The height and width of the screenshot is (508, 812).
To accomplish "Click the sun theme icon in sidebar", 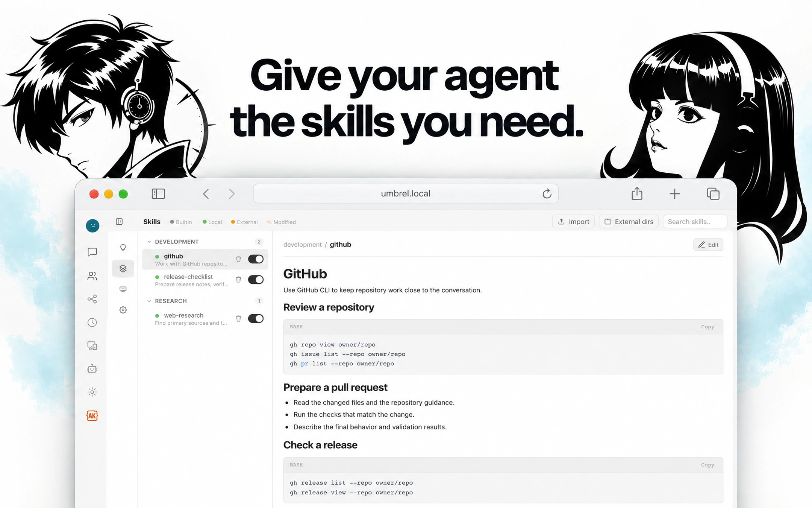I will 92,392.
